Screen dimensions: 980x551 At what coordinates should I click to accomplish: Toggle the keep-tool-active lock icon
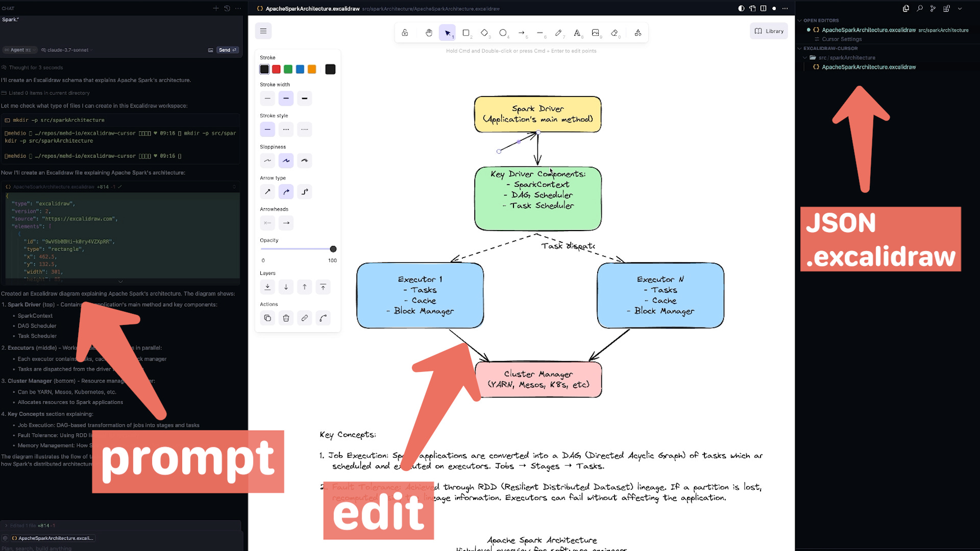click(x=405, y=33)
